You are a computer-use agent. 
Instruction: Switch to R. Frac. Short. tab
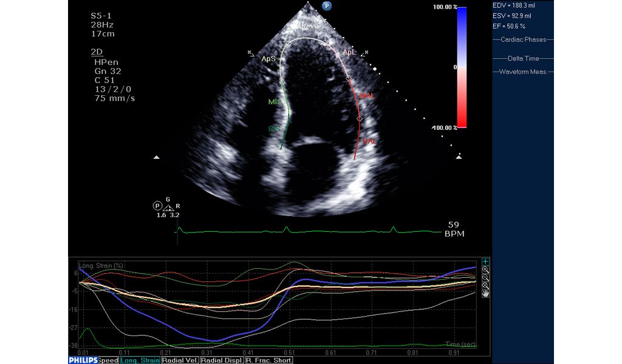coord(269,360)
